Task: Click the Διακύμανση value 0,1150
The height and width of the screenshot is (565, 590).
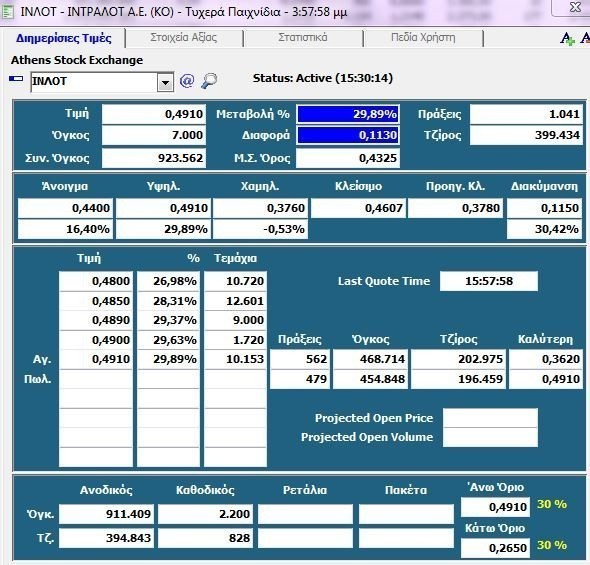Action: (x=544, y=208)
